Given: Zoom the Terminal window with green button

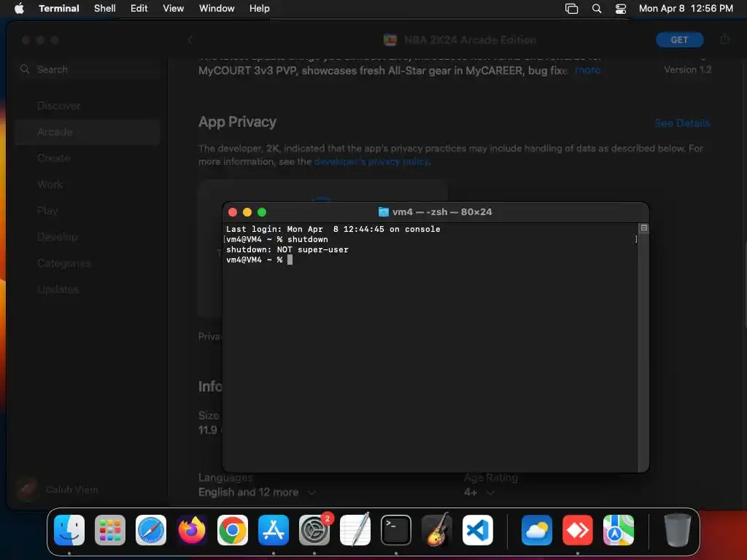Looking at the screenshot, I should click(262, 212).
